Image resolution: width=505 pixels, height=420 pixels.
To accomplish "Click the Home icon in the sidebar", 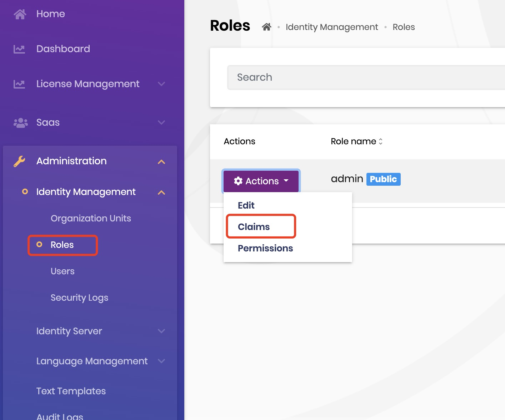I will [20, 14].
